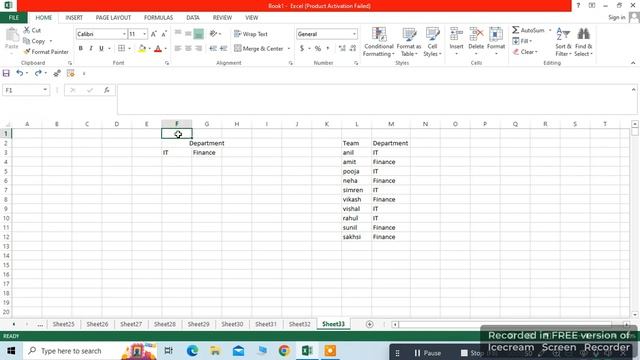Screen dimensions: 640x360
Task: Open Conditional Formatting menu
Action: coord(379,42)
